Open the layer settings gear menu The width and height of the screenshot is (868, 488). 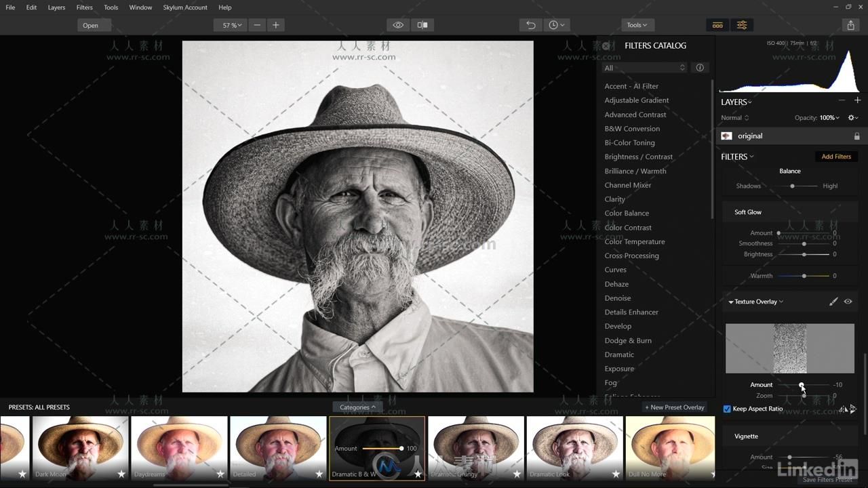[853, 117]
